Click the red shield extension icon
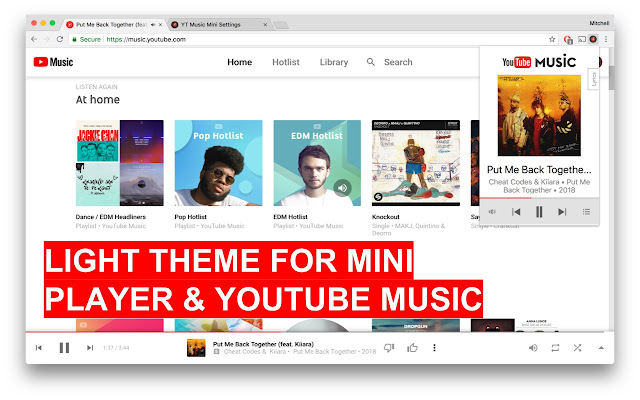Viewport: 640px width, 400px height. click(568, 40)
